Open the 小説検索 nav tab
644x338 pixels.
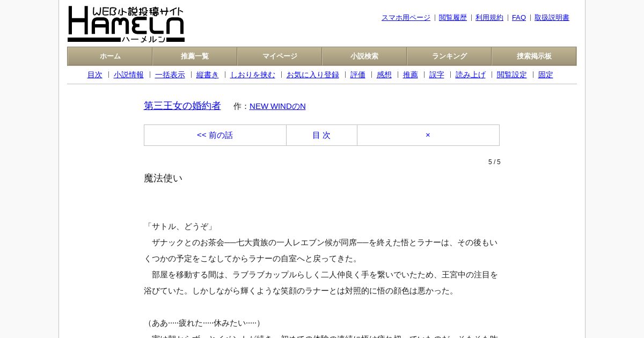(x=364, y=56)
